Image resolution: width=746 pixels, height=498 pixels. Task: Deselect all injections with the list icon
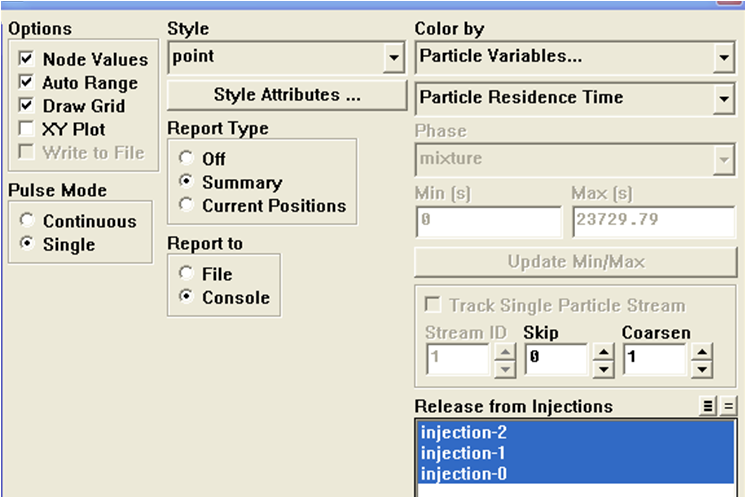728,406
